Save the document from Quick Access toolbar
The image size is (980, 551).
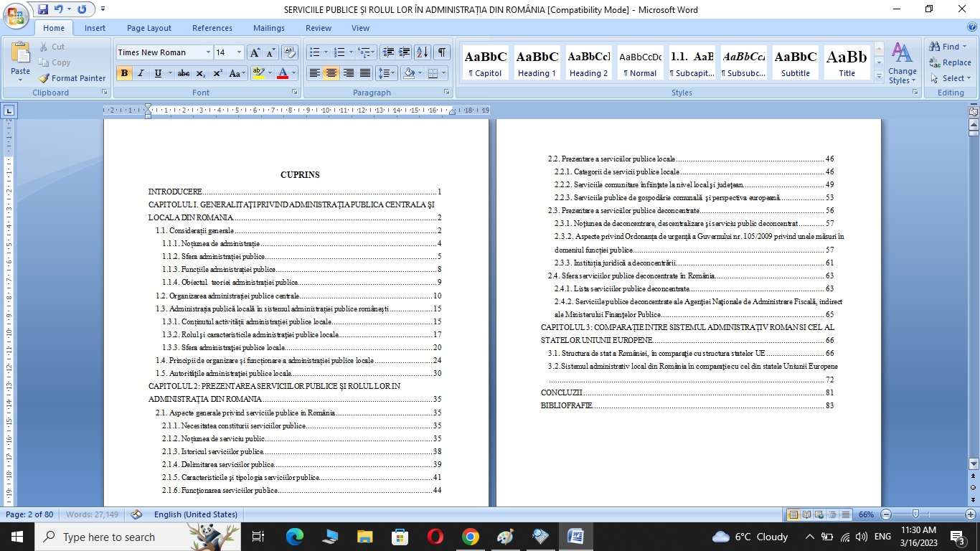[x=43, y=9]
